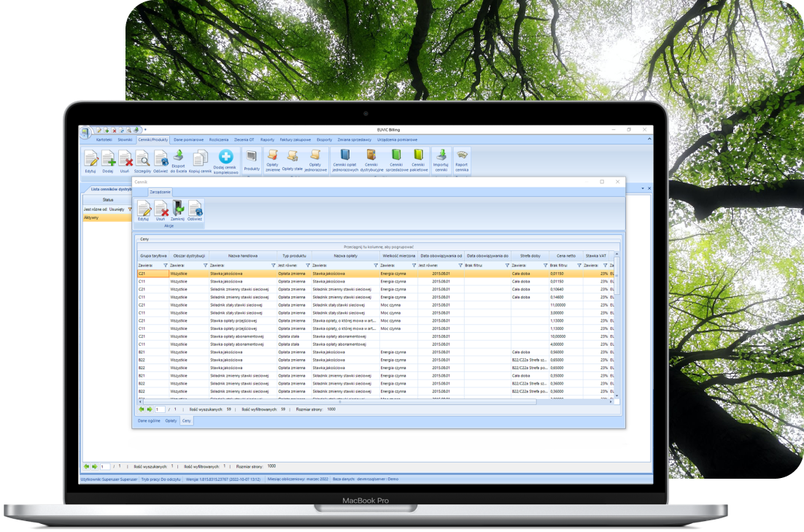804x532 pixels.
Task: Open Cenniki pakietowe yellow book icon
Action: pyautogui.click(x=418, y=155)
